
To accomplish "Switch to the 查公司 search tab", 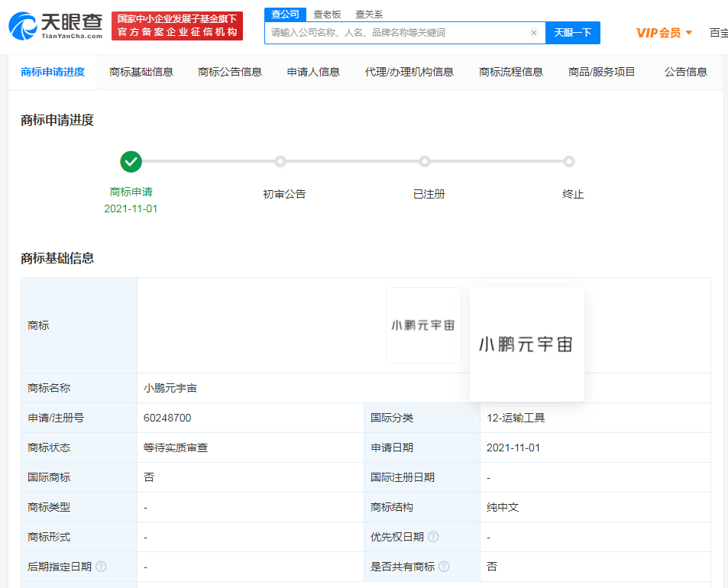I will coord(285,15).
